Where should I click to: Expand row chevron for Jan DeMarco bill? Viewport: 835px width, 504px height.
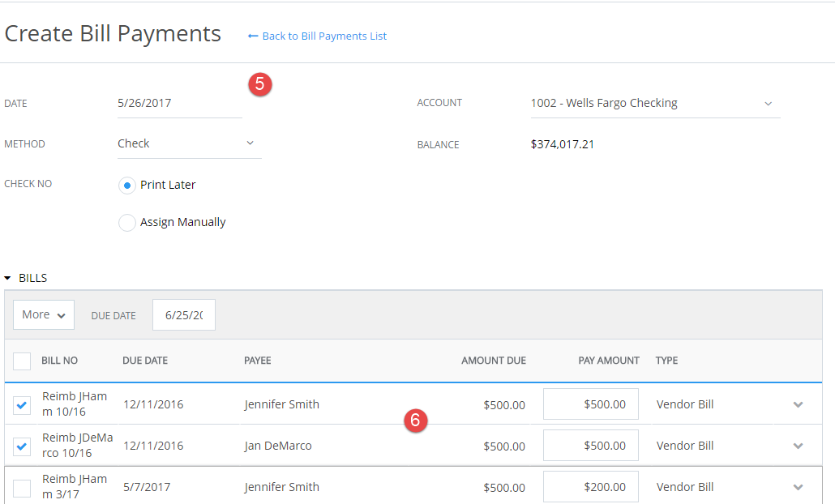[x=798, y=446]
